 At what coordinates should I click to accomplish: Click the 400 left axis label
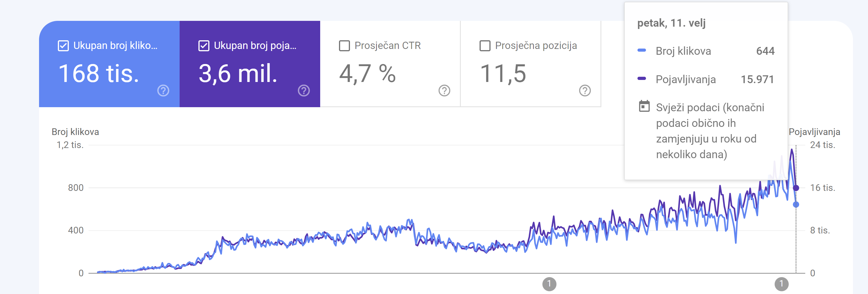[x=76, y=230]
